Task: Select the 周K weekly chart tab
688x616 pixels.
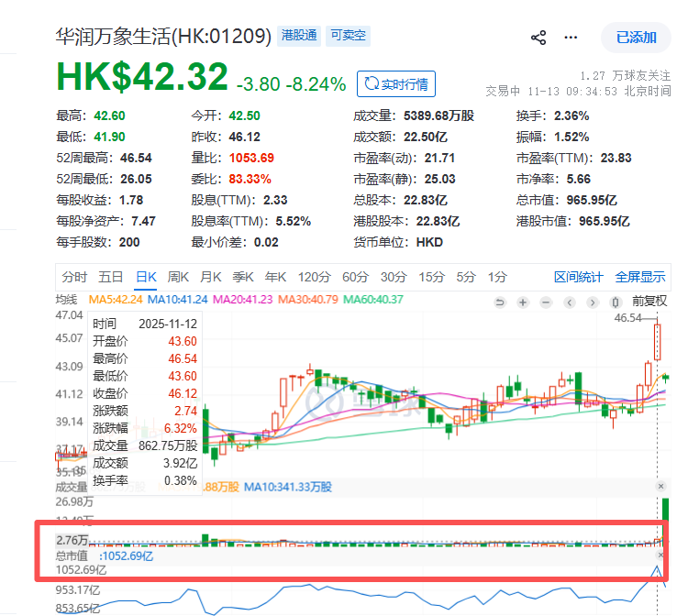Action: click(178, 277)
